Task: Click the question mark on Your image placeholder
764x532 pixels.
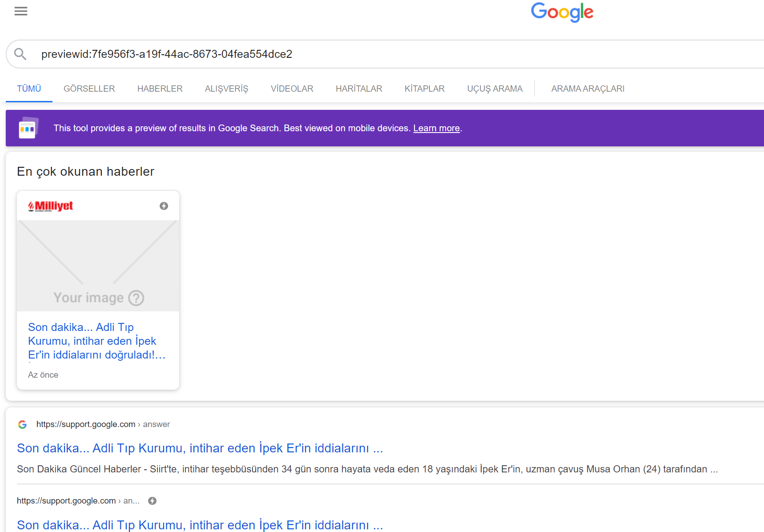Action: (x=136, y=298)
